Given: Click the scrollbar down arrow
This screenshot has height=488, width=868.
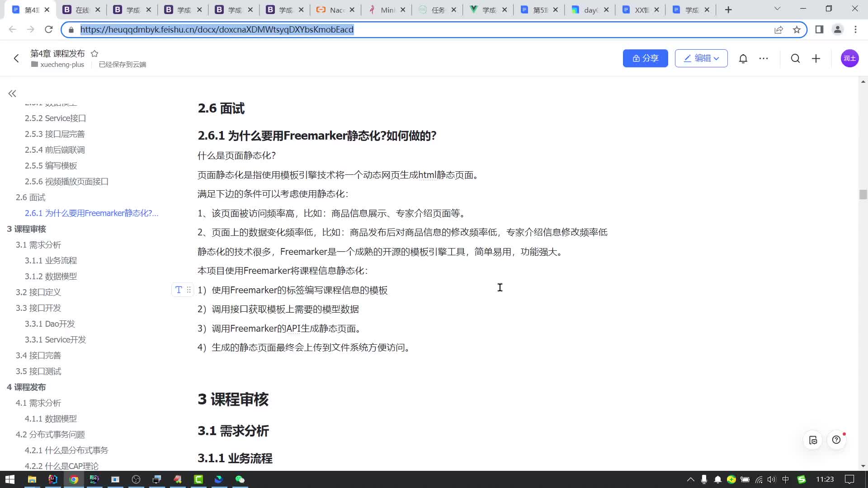Looking at the screenshot, I should pyautogui.click(x=863, y=466).
